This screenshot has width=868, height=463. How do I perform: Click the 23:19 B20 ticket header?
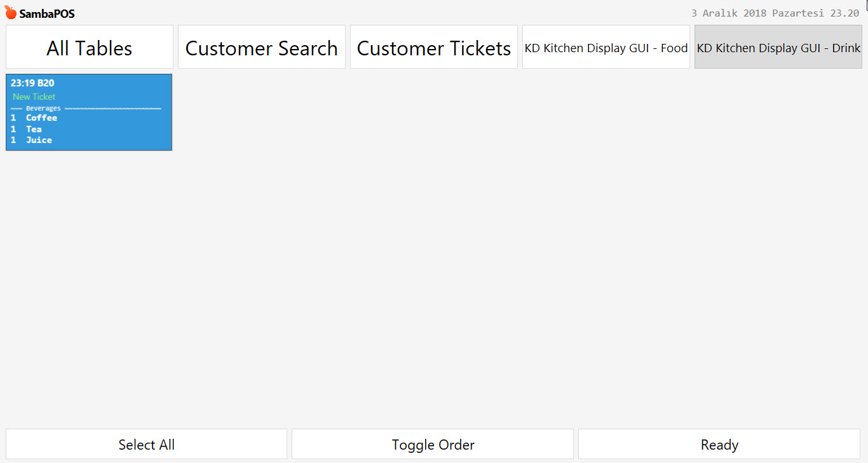pos(32,83)
